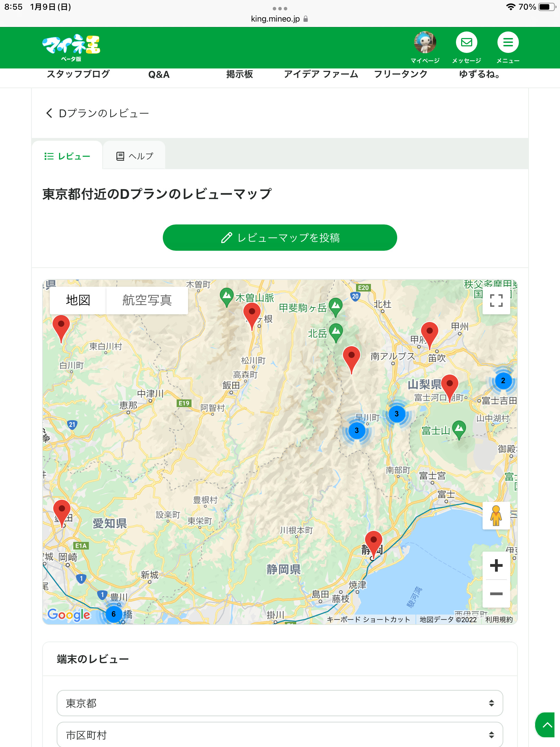This screenshot has width=560, height=747.
Task: Open the My Page avatar icon
Action: pyautogui.click(x=425, y=43)
